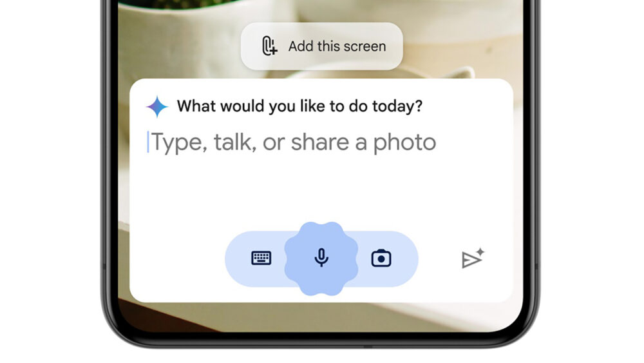Click the small sparkle above the send arrow
This screenshot has height=363, width=644.
click(480, 251)
